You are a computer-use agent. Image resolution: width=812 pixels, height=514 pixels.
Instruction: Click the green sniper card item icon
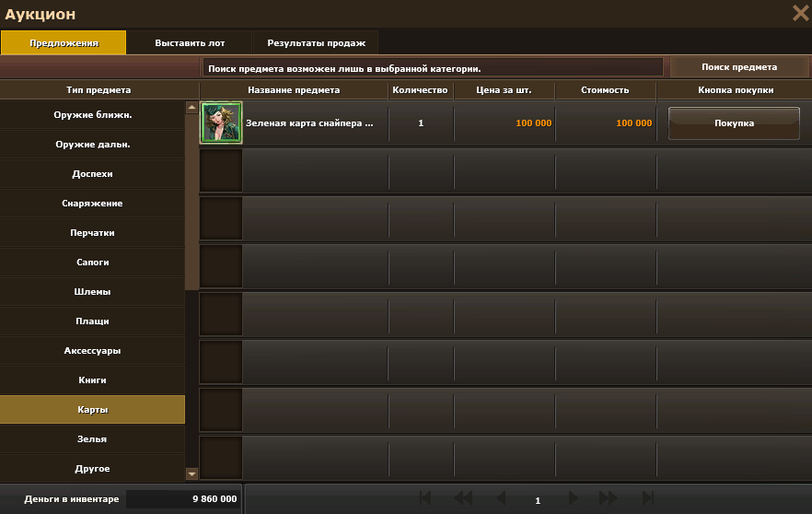(221, 123)
